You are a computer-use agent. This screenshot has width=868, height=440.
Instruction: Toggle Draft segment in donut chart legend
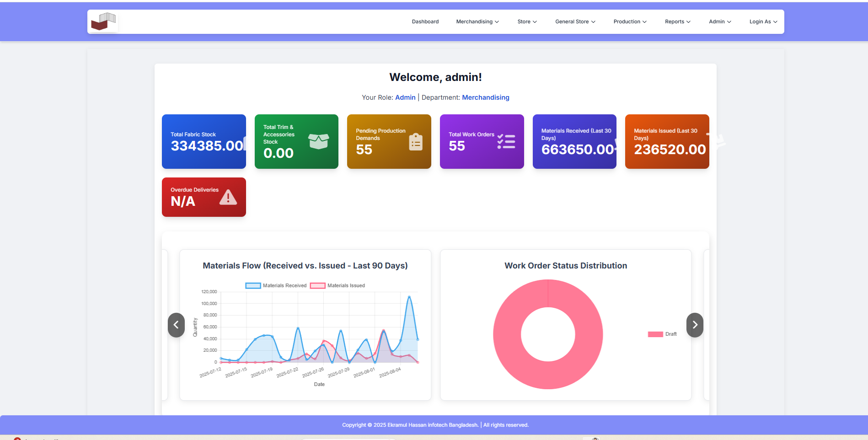(x=662, y=334)
